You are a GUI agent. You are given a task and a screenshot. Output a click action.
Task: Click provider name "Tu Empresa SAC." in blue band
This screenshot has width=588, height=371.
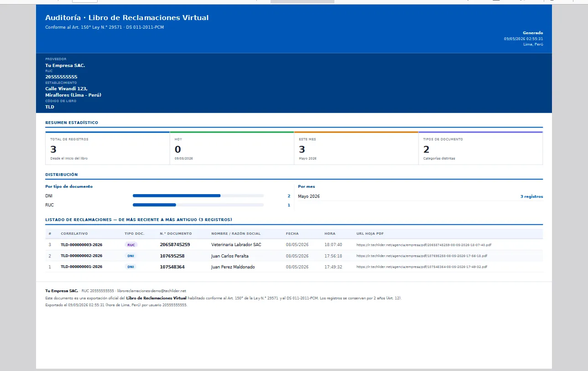(65, 66)
